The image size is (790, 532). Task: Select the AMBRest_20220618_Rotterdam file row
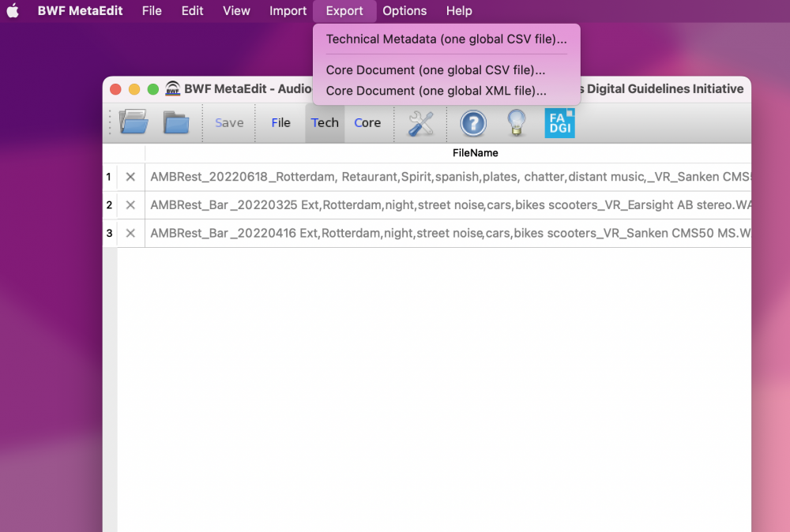point(449,177)
